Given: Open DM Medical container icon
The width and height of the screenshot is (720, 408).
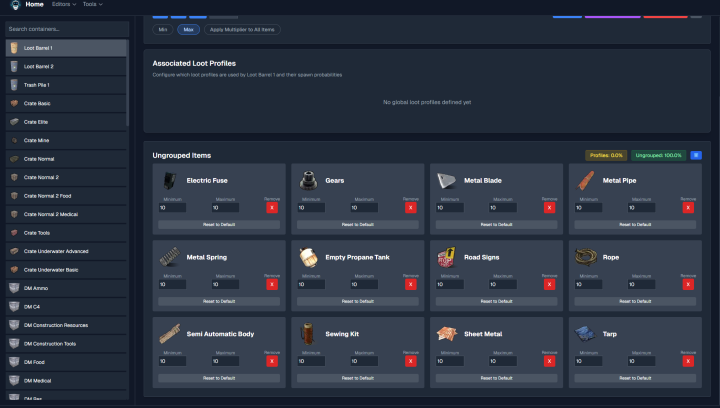Looking at the screenshot, I should [14, 380].
